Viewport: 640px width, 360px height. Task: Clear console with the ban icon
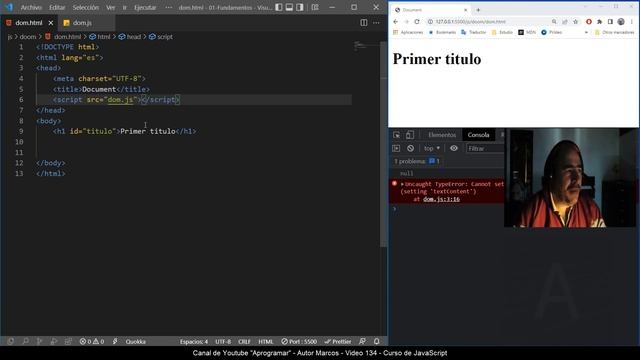click(x=411, y=149)
